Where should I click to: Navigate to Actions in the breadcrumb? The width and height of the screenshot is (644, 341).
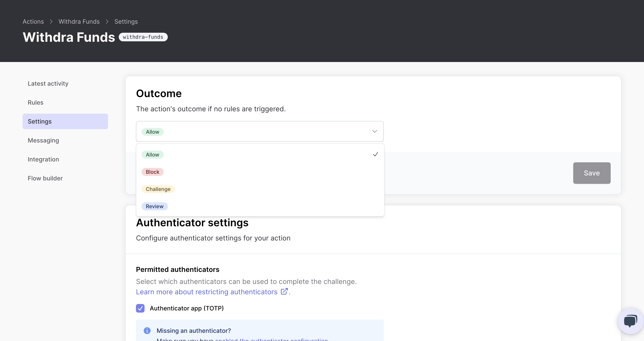(x=33, y=22)
